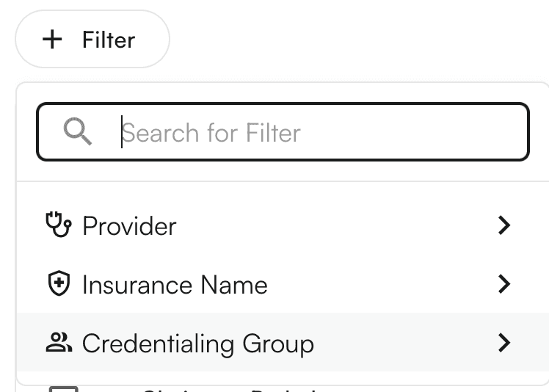Click the Search for Filter placeholder text
This screenshot has width=549, height=392.
click(211, 133)
